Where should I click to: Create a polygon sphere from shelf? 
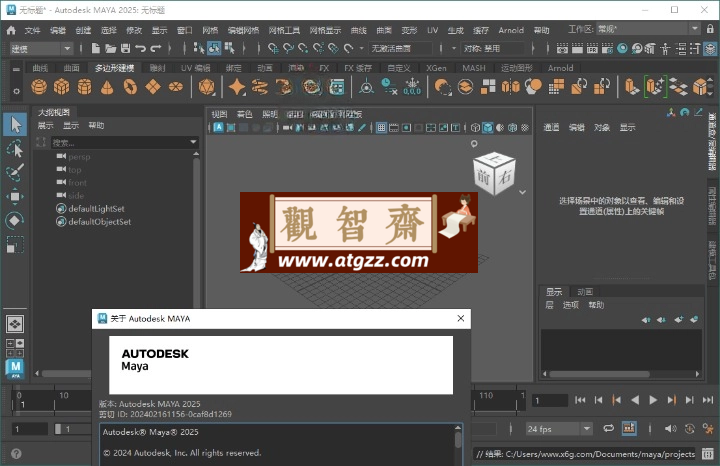39,86
